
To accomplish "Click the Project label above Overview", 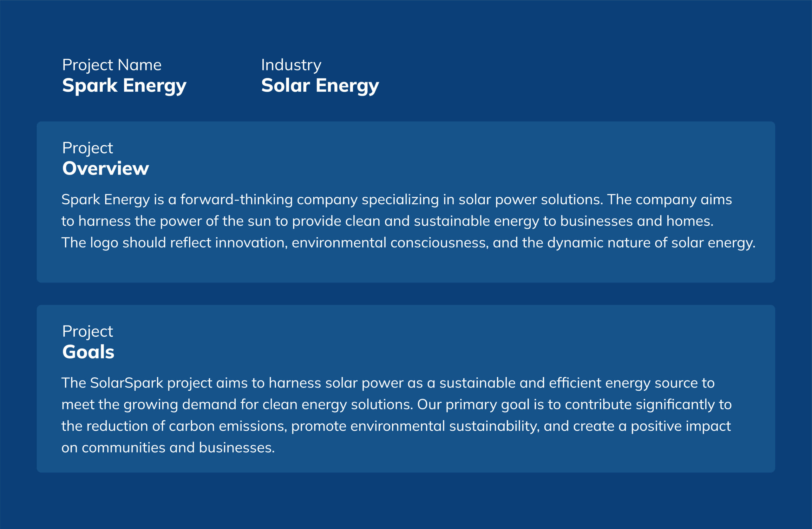I will [87, 148].
